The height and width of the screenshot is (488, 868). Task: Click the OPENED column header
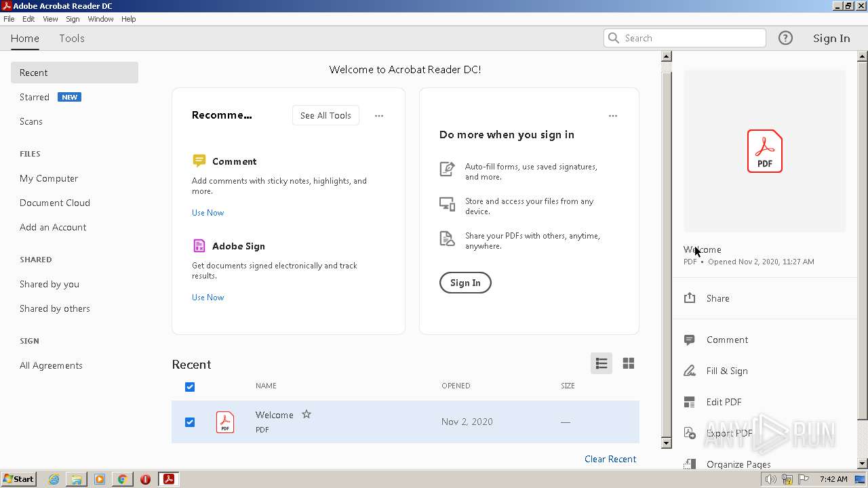coord(456,386)
